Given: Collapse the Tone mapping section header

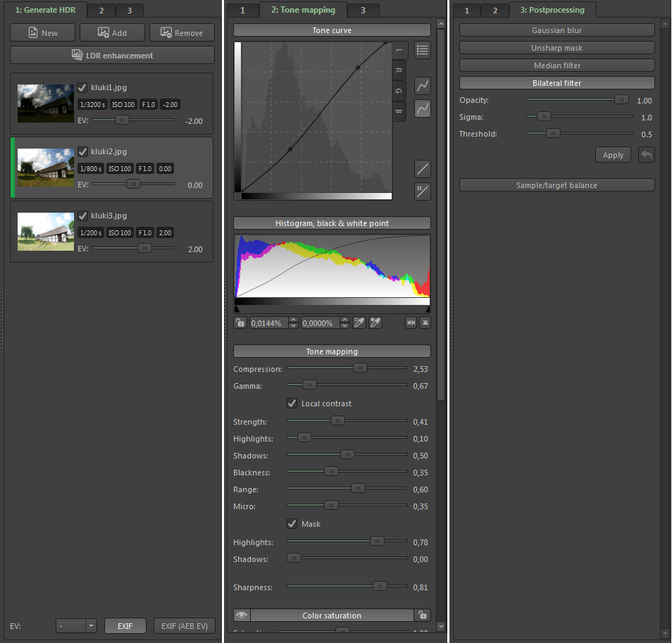Looking at the screenshot, I should 332,351.
